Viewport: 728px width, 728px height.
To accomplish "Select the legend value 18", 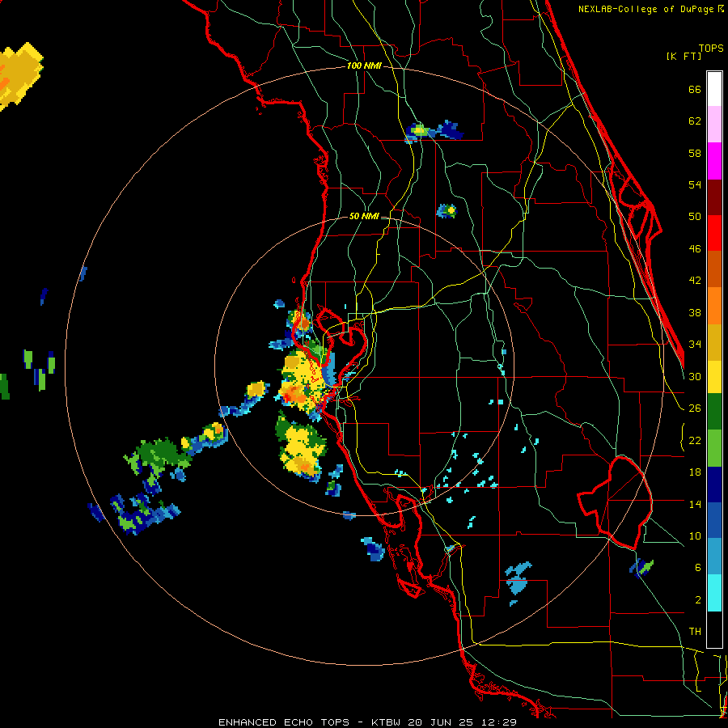I will point(695,472).
